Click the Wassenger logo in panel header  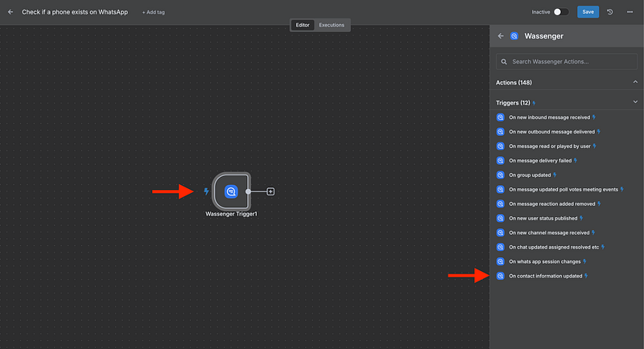[x=514, y=36]
